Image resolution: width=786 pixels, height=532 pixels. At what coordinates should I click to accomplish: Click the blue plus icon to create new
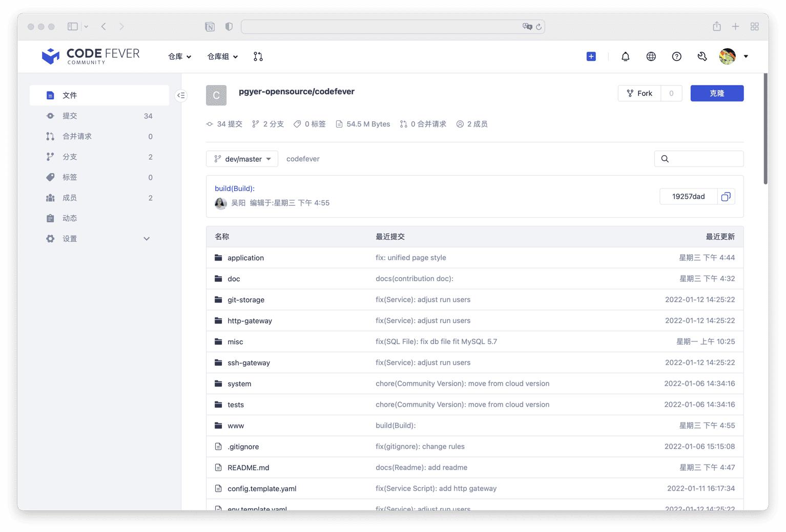coord(591,56)
